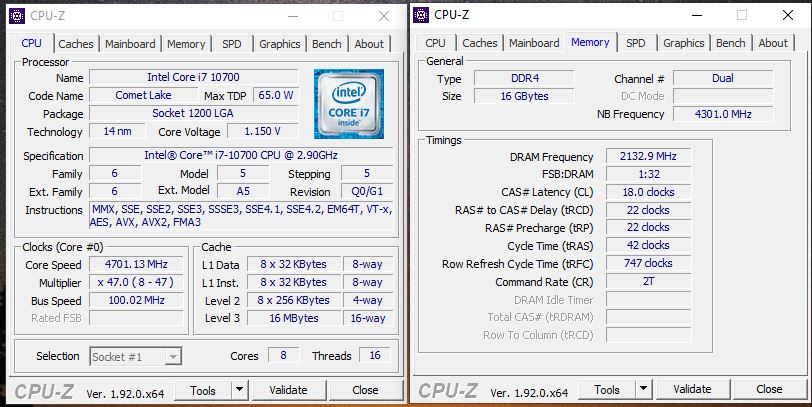
Task: Click the 18.0 clocks CAS Latency value
Action: coord(648,192)
